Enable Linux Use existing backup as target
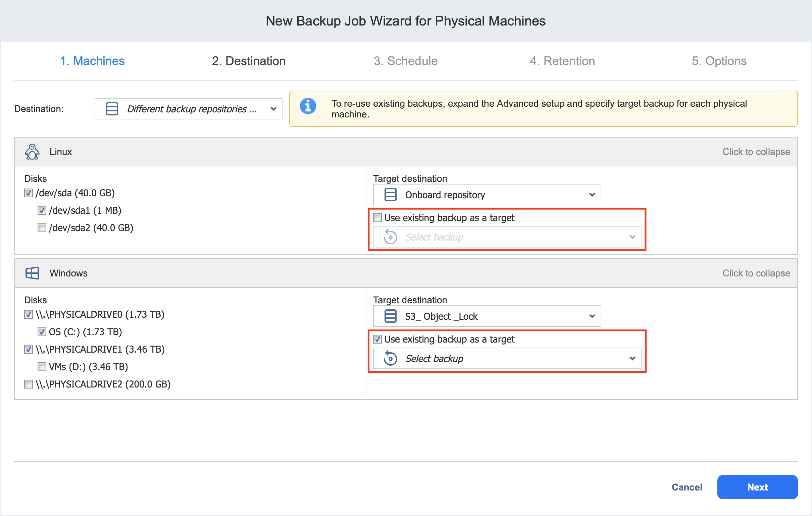This screenshot has width=812, height=516. click(377, 218)
